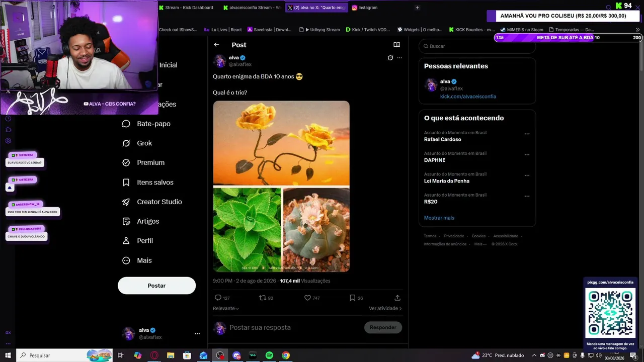Open Task View on the taskbar
Image resolution: width=644 pixels, height=362 pixels.
coord(121,355)
